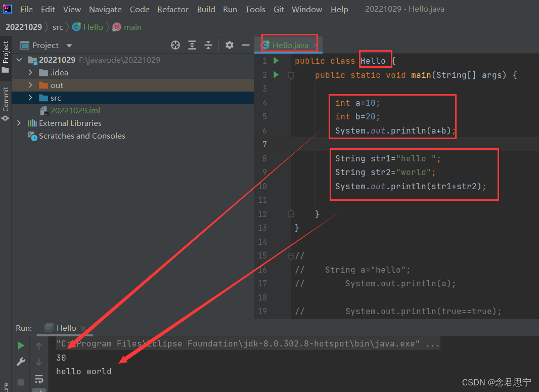
Task: Open the Refactor menu
Action: (x=172, y=9)
